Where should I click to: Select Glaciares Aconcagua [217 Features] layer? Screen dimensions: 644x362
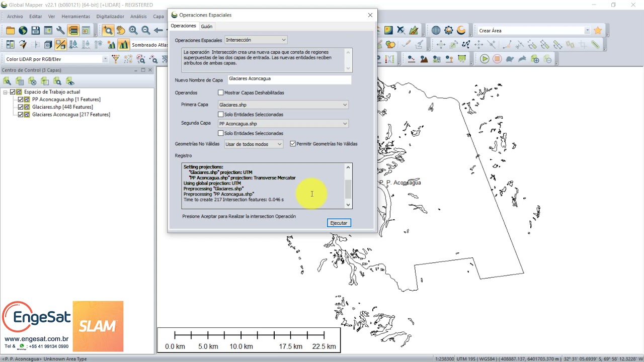pyautogui.click(x=71, y=115)
